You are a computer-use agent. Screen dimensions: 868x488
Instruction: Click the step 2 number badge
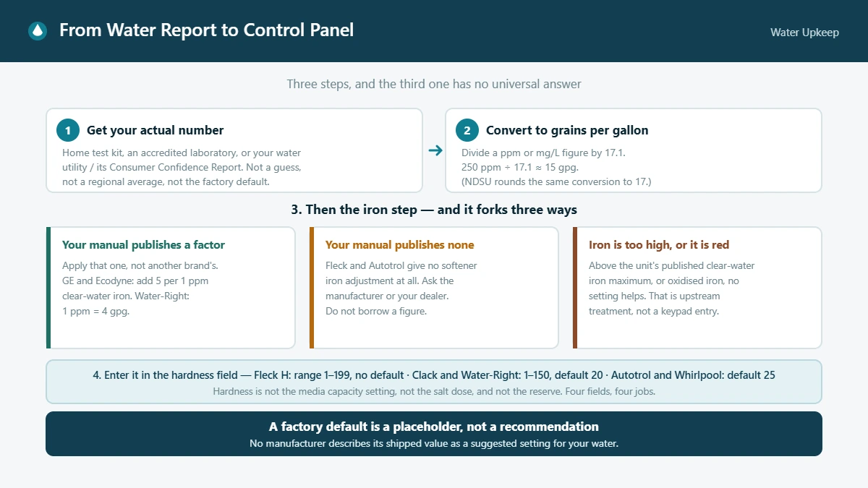click(467, 130)
